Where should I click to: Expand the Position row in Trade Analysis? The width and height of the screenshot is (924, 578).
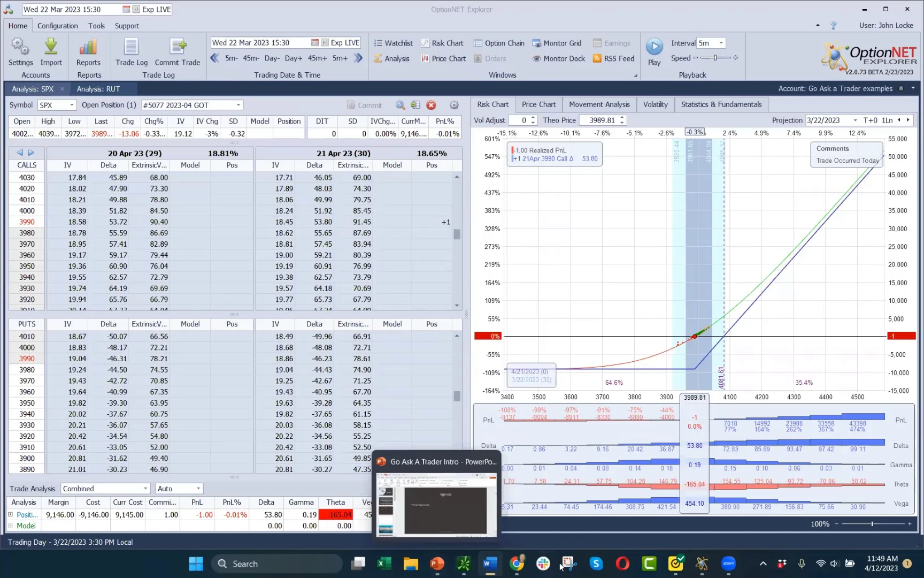(x=10, y=514)
